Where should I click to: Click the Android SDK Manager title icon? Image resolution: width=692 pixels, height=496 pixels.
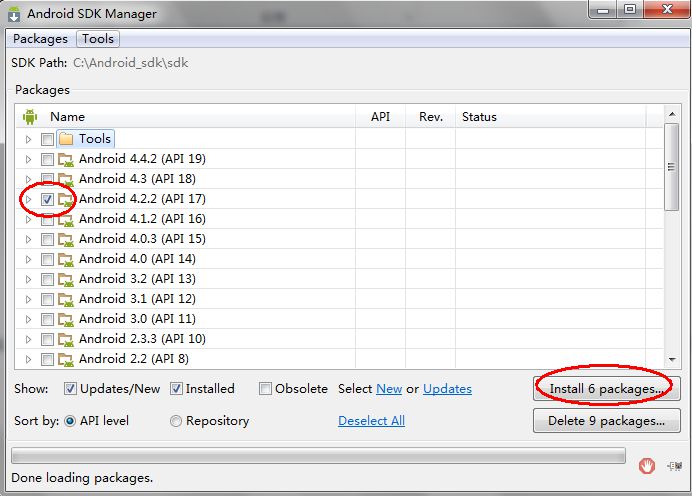click(x=14, y=14)
